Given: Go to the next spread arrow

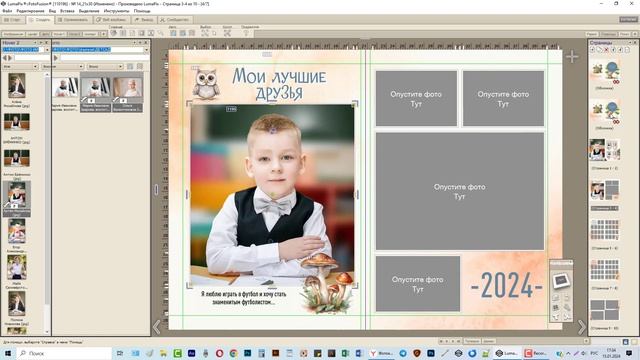Looking at the screenshot, I should click(x=582, y=327).
